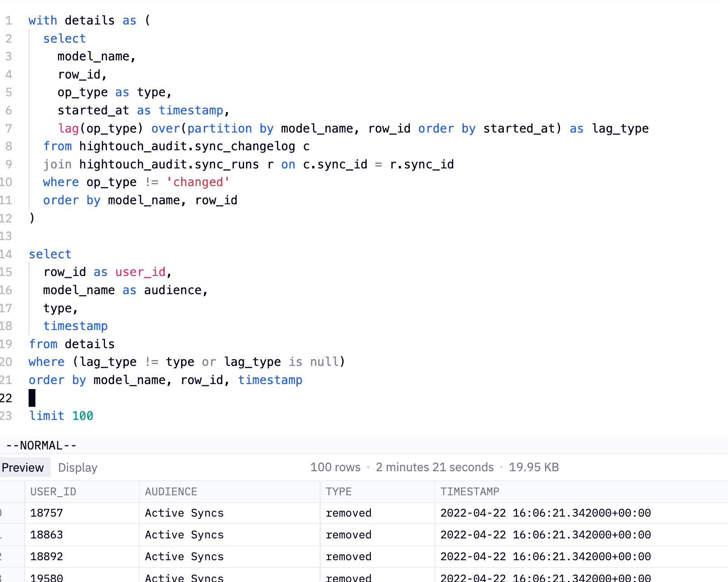This screenshot has width=728, height=582.
Task: Switch to the Display tab
Action: click(77, 468)
